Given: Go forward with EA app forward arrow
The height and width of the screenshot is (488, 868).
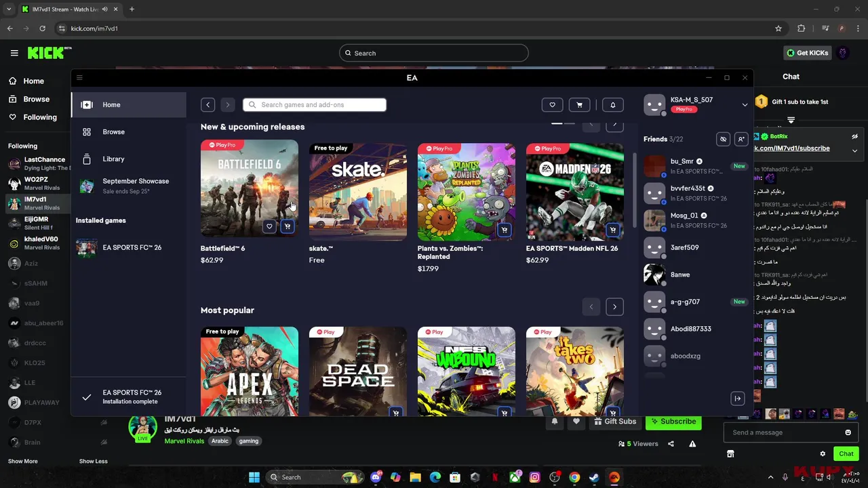Looking at the screenshot, I should [x=228, y=105].
